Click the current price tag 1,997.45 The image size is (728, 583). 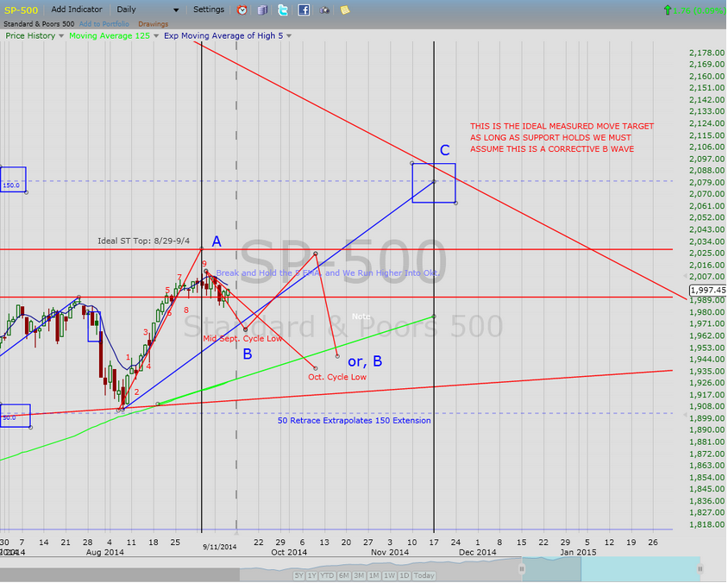coord(707,290)
